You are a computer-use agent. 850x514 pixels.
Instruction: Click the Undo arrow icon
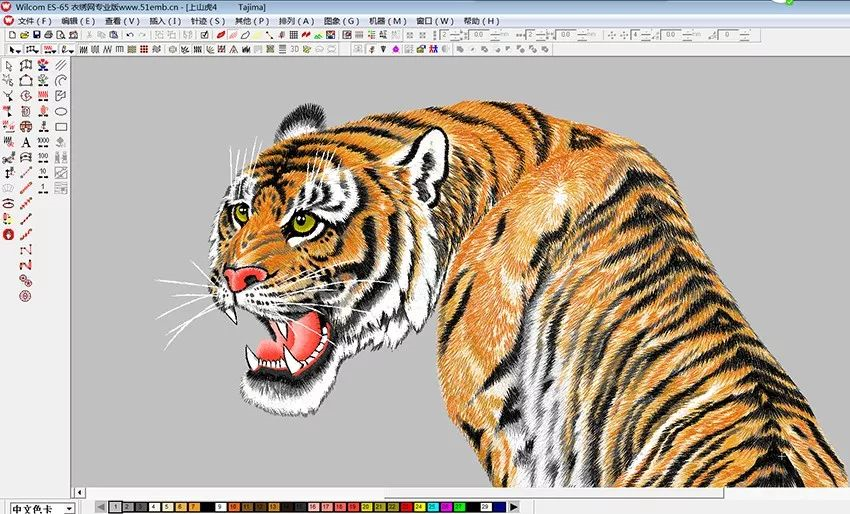pos(129,35)
